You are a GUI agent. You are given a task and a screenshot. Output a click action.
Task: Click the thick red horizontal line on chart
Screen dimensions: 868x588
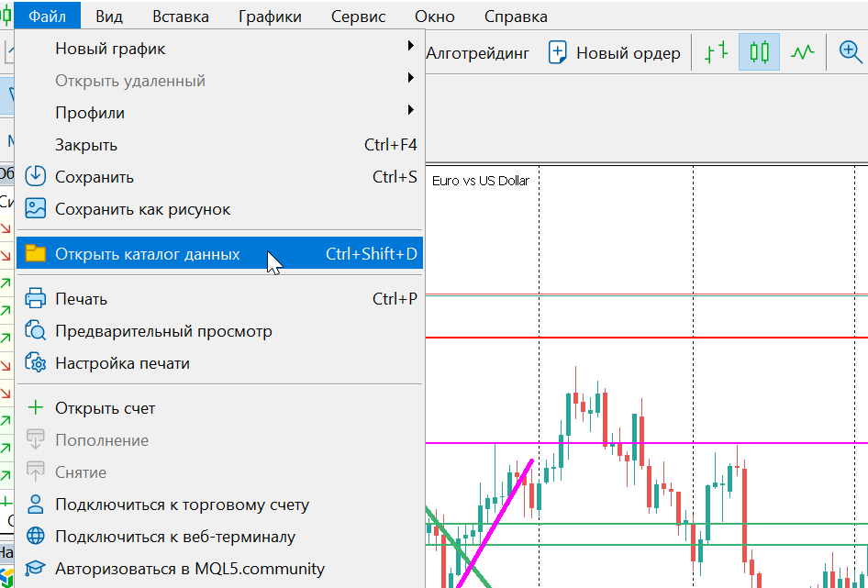pyautogui.click(x=647, y=338)
